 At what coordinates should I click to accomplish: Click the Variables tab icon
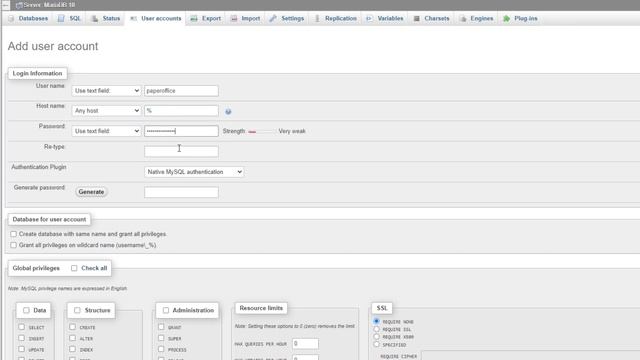point(369,18)
